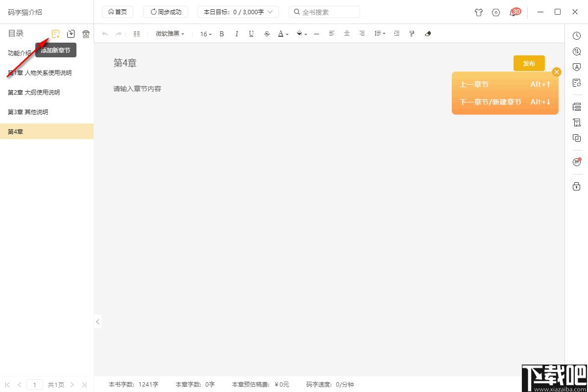This screenshot has height=392, width=588.
Task: Go to the next directory page
Action: (x=72, y=385)
